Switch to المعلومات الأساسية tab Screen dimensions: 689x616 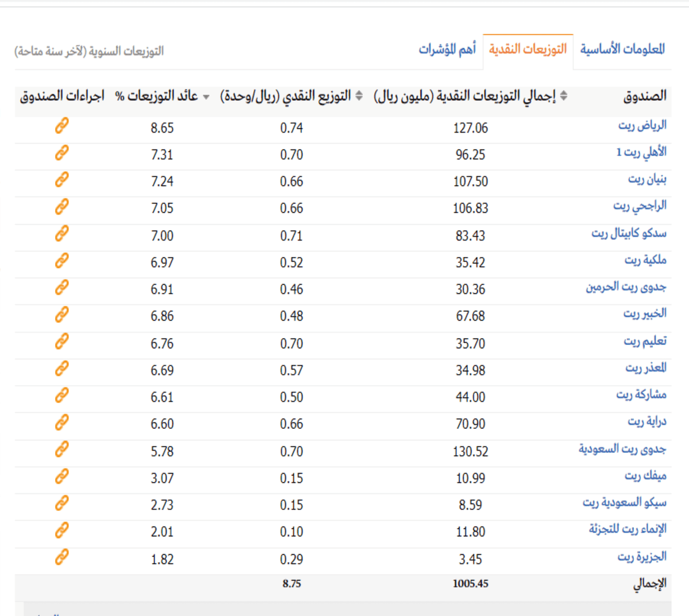[x=622, y=49]
